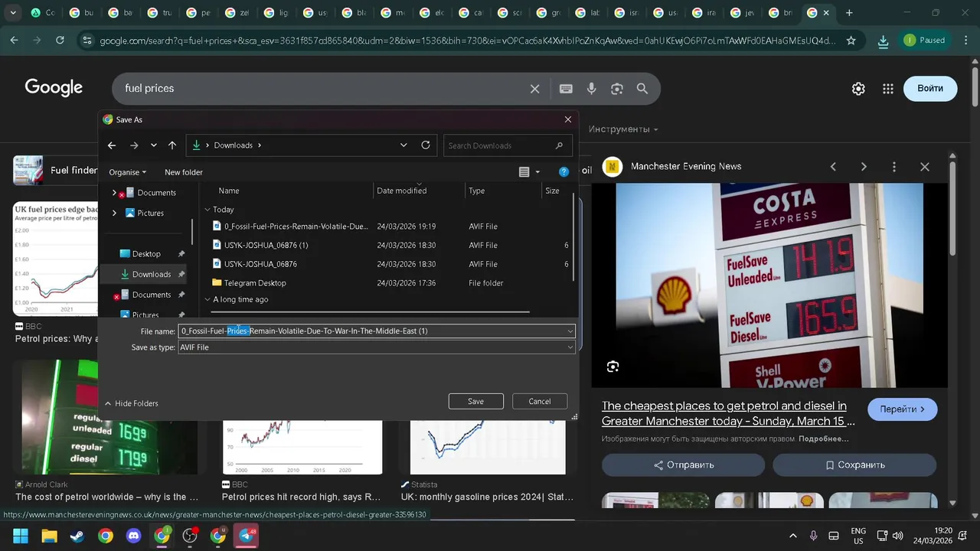This screenshot has height=551, width=980.
Task: Sort files by Type column
Action: click(477, 191)
